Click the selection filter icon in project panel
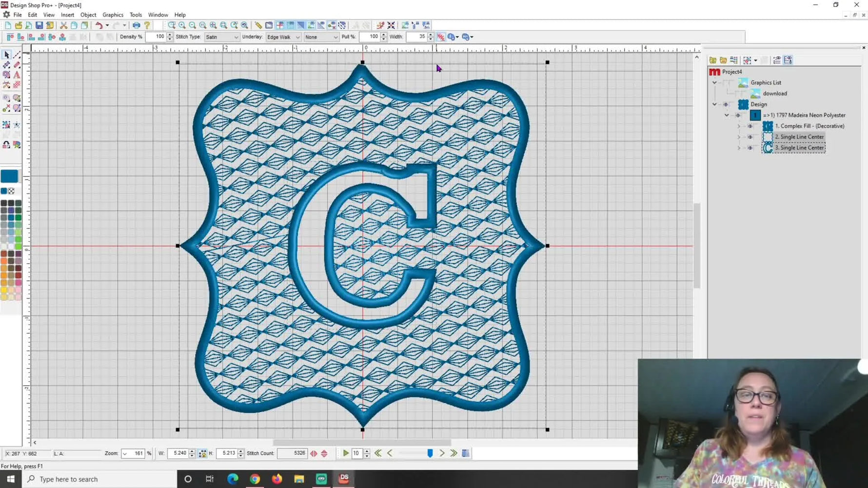 747,60
